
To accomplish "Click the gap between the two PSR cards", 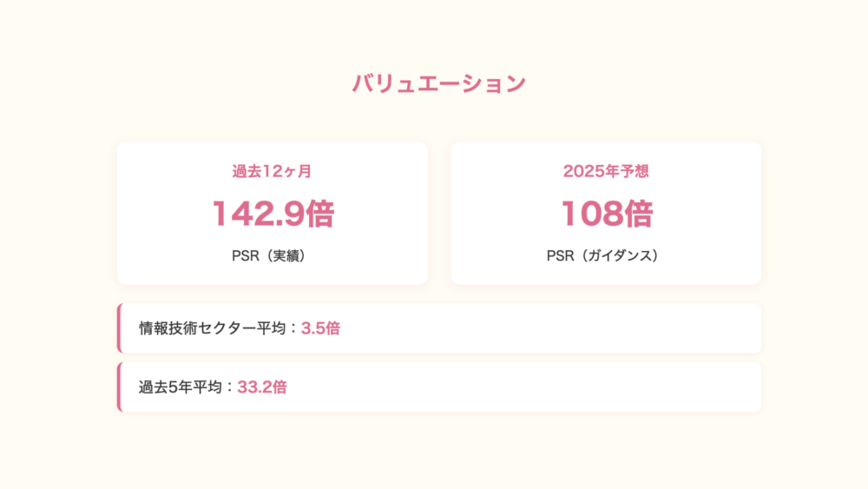I will (x=439, y=214).
